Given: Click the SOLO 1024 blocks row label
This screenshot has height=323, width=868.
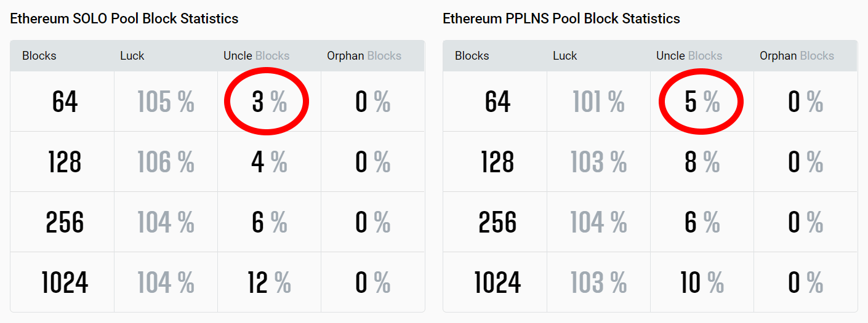Looking at the screenshot, I should pyautogui.click(x=65, y=283).
